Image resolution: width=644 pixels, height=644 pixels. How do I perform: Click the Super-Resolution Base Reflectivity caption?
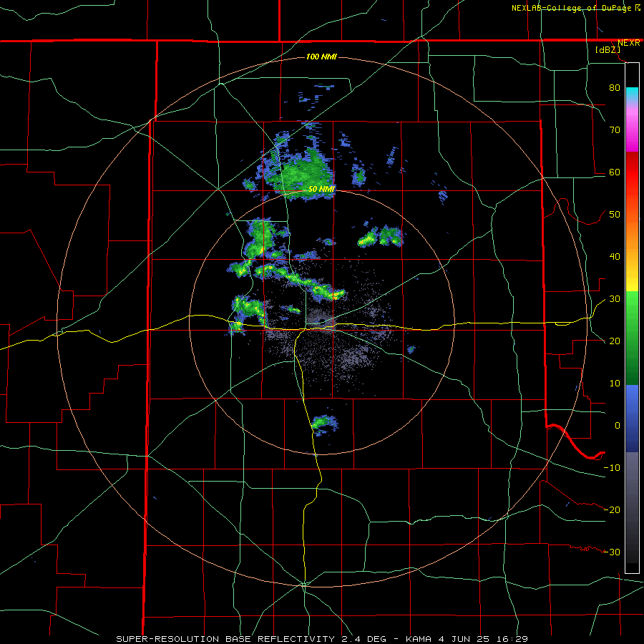point(321,639)
